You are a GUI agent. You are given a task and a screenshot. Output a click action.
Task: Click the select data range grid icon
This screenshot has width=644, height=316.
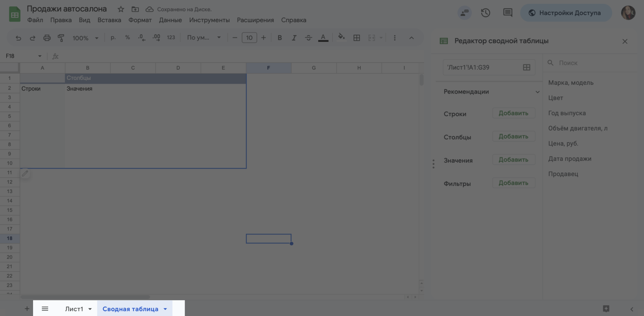(x=526, y=67)
